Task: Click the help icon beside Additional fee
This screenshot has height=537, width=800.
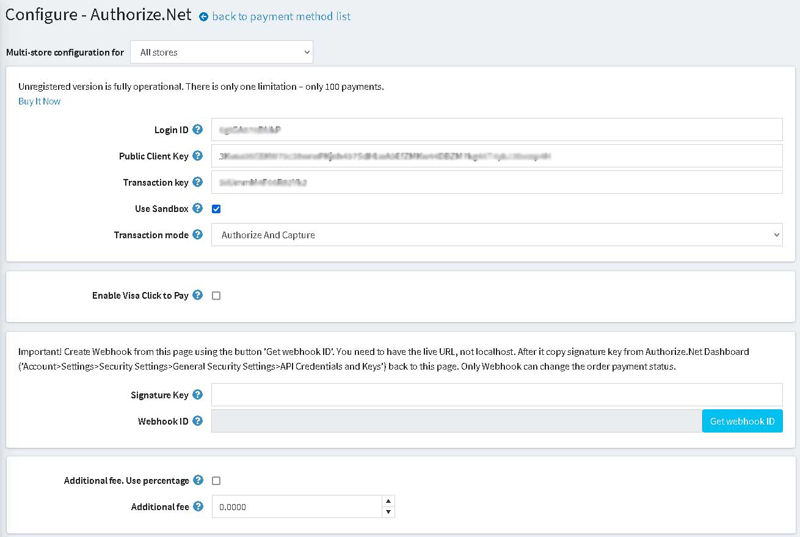Action: click(198, 506)
